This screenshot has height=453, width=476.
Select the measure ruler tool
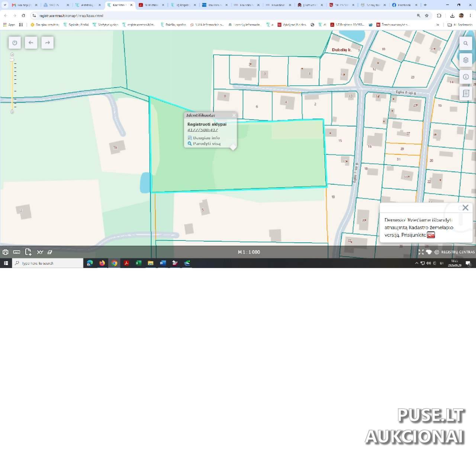click(17, 252)
